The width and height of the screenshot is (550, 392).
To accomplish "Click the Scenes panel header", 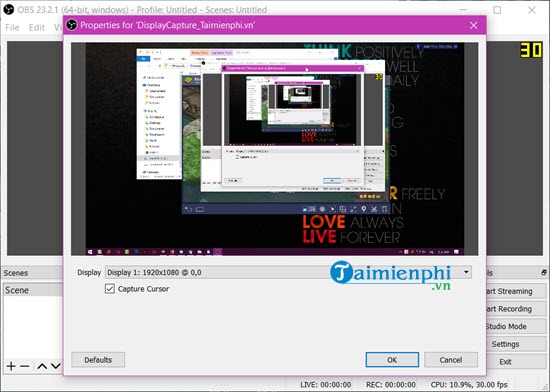I will (32, 273).
